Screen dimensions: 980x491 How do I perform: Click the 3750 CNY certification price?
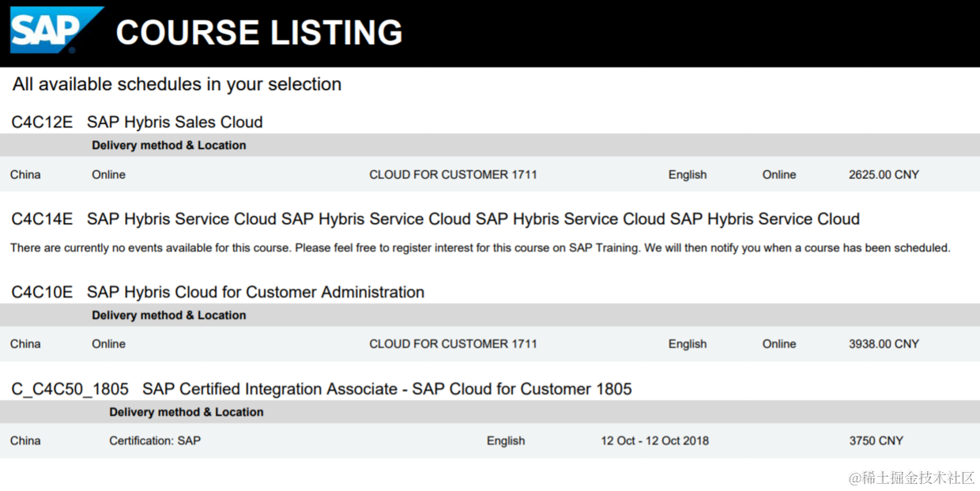click(x=876, y=441)
